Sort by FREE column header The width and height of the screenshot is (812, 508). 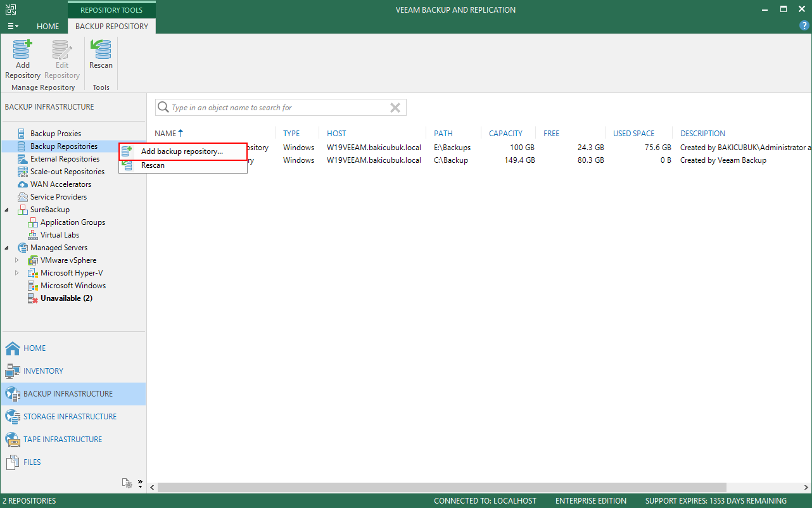click(552, 134)
